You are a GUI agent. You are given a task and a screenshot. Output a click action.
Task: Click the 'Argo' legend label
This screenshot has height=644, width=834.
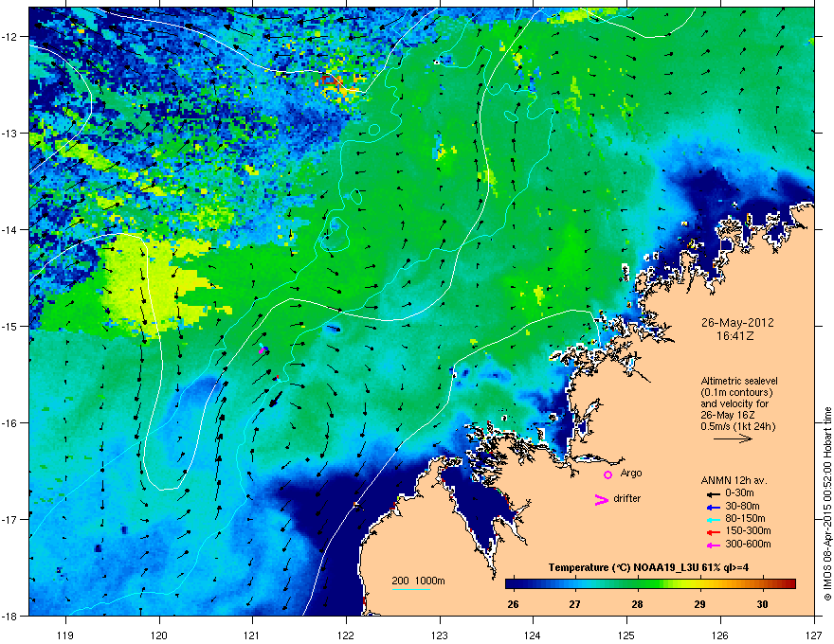click(631, 473)
